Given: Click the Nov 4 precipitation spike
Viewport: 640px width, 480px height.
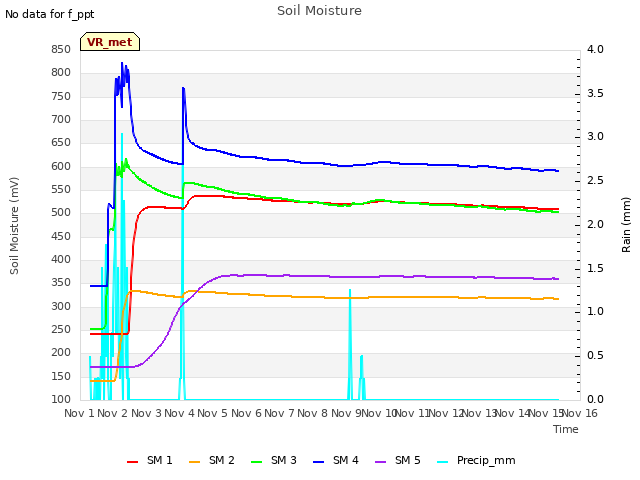Looking at the screenshot, I should [182, 282].
